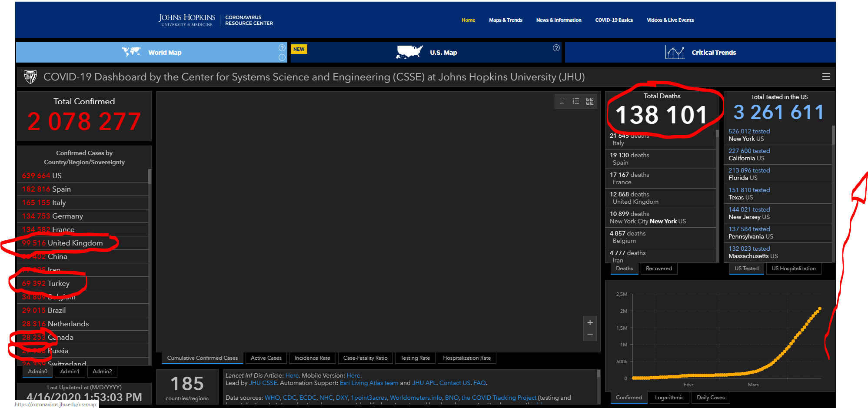
Task: Open COVID-19 Basics menu
Action: point(614,20)
